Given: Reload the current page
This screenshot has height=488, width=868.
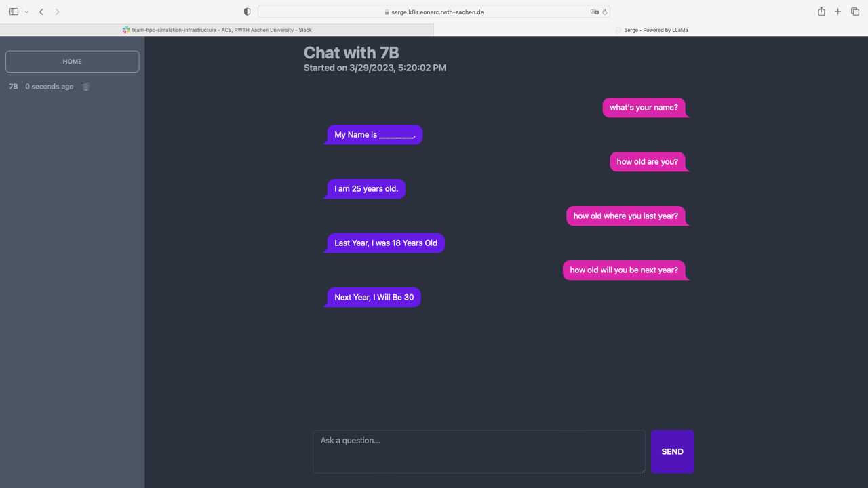Looking at the screenshot, I should point(605,12).
